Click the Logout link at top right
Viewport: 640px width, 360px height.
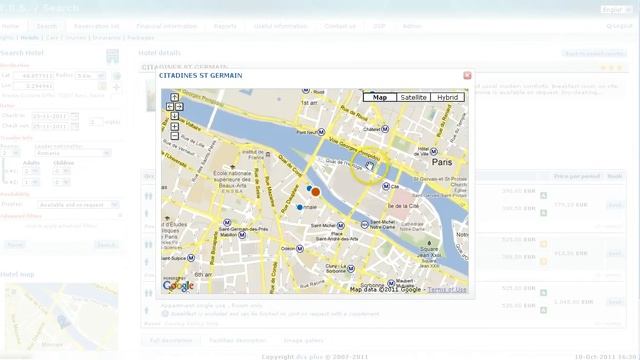point(619,26)
